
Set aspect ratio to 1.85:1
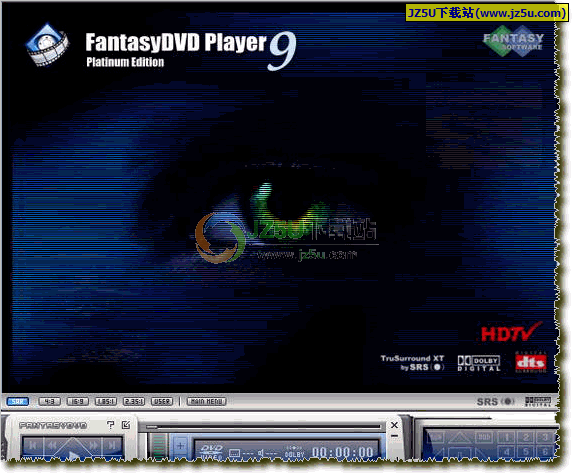pos(106,402)
